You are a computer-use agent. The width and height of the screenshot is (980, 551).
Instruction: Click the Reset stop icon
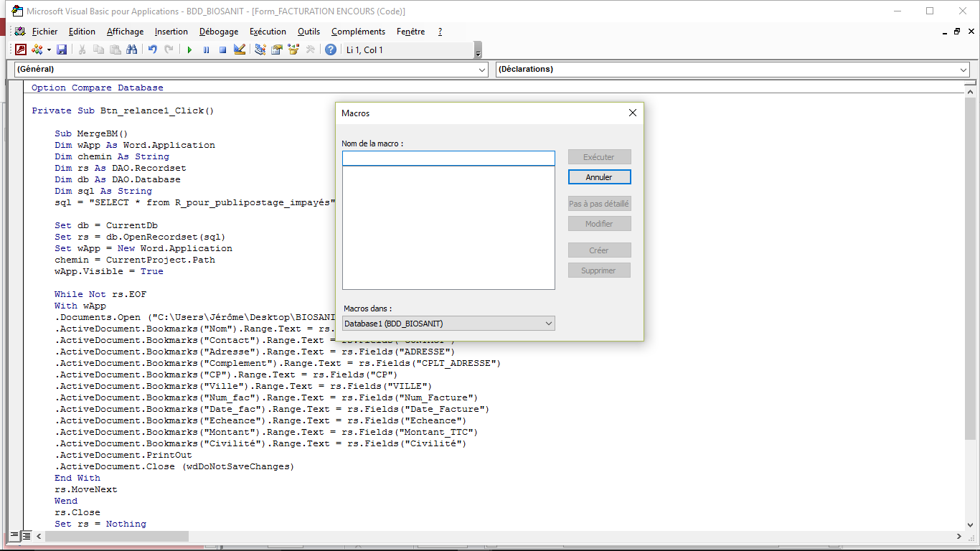[x=222, y=50]
